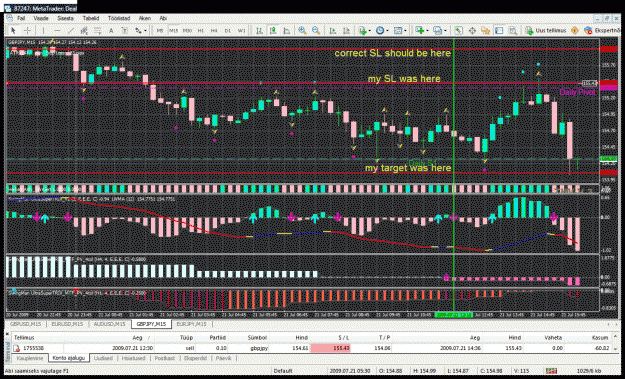Screen dimensions: 625x379
Task: Select the equidistant channel tool
Action: click(x=84, y=31)
